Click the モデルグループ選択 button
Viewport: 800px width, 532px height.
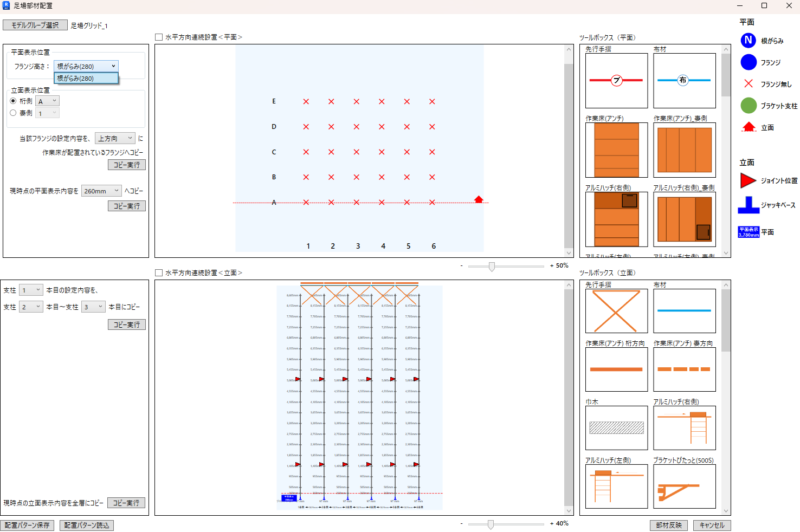coord(35,25)
